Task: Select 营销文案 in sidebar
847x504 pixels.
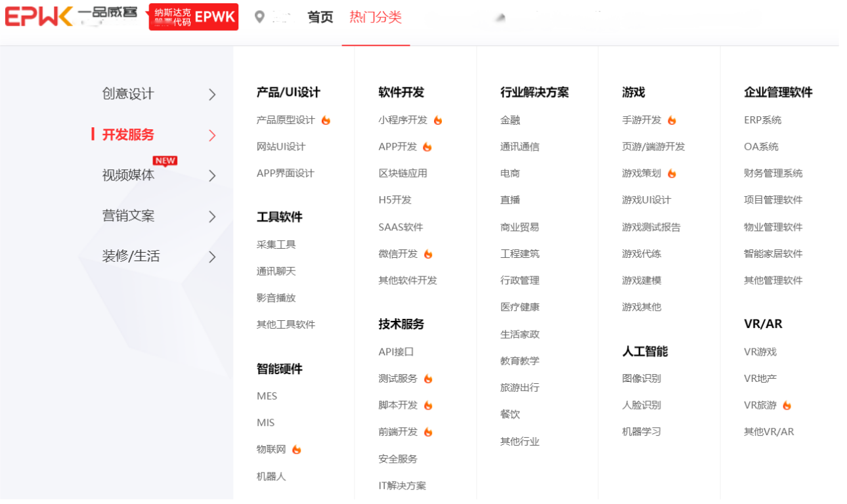Action: (128, 216)
